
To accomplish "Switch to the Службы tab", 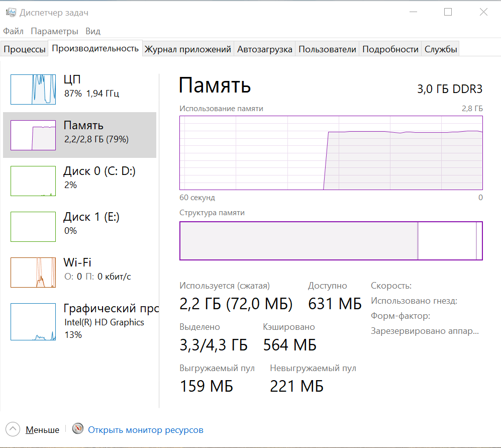I will [x=441, y=49].
